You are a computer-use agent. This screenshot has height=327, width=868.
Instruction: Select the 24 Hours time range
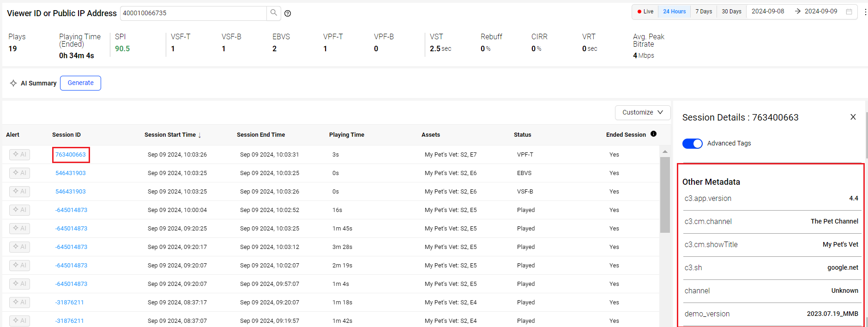(x=674, y=12)
